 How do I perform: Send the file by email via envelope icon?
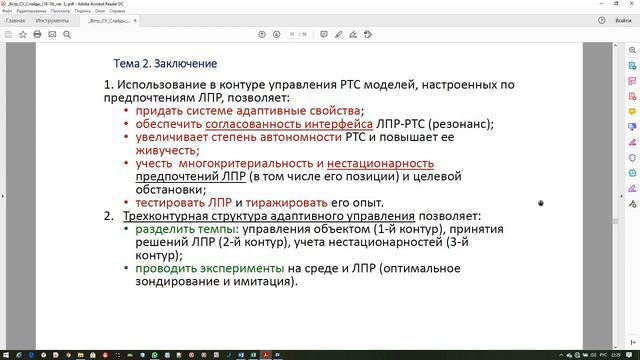point(52,35)
